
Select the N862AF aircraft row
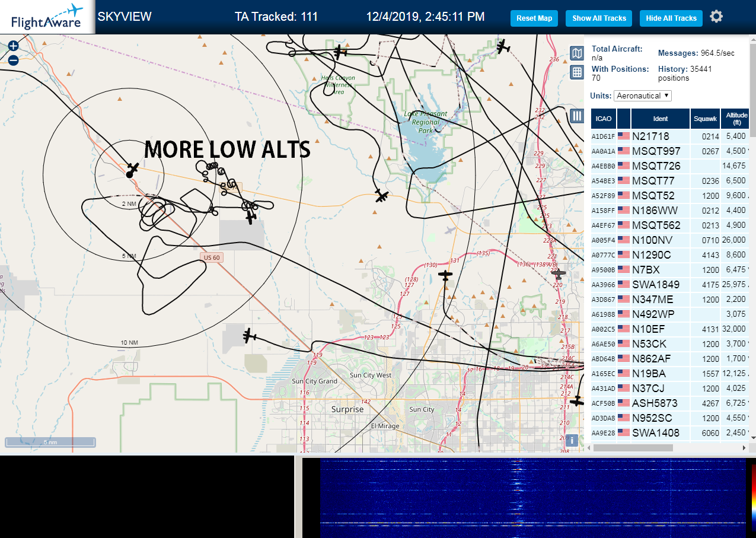coord(670,359)
